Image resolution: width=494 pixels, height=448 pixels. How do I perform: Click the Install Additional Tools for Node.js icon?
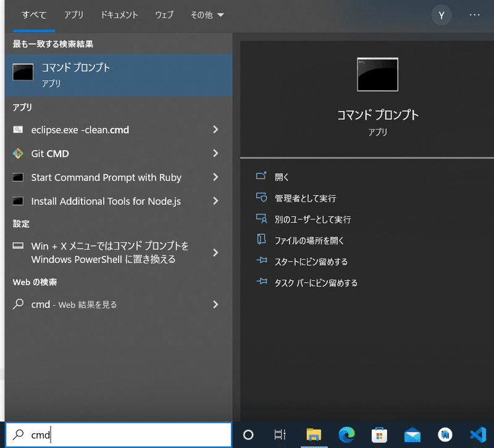click(x=18, y=201)
